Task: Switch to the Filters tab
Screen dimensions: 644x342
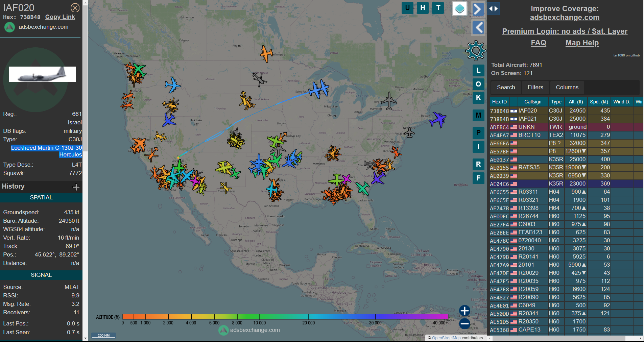Action: 535,87
